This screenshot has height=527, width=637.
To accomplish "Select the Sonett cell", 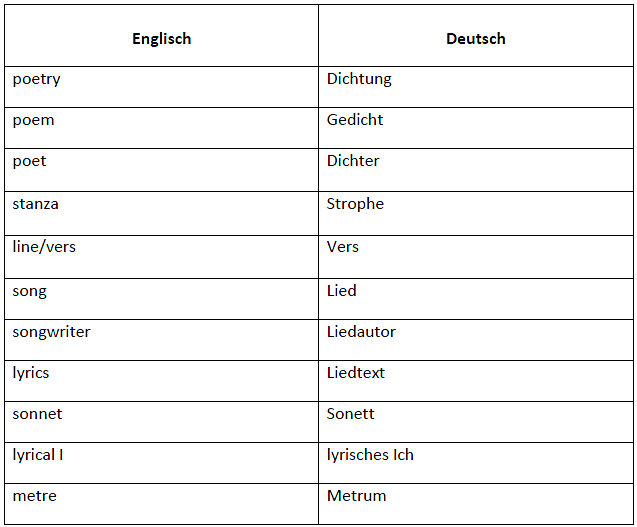I will [476, 422].
